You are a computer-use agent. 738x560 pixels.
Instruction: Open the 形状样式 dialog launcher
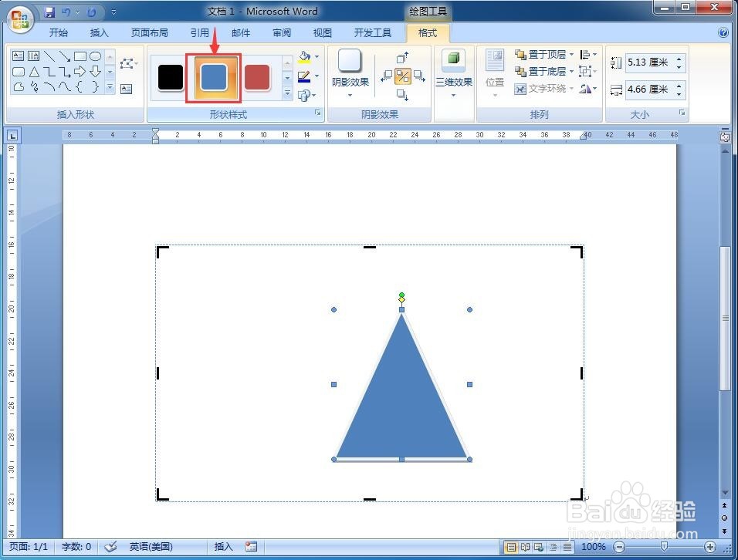(x=318, y=113)
